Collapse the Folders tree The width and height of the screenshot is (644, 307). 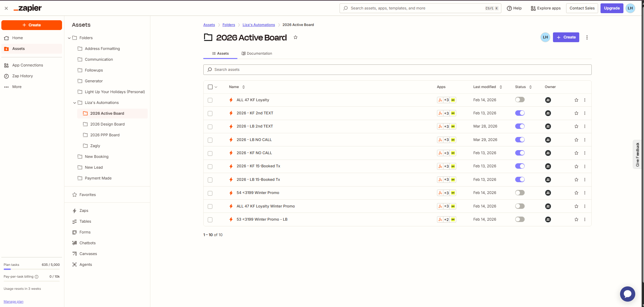(x=69, y=38)
